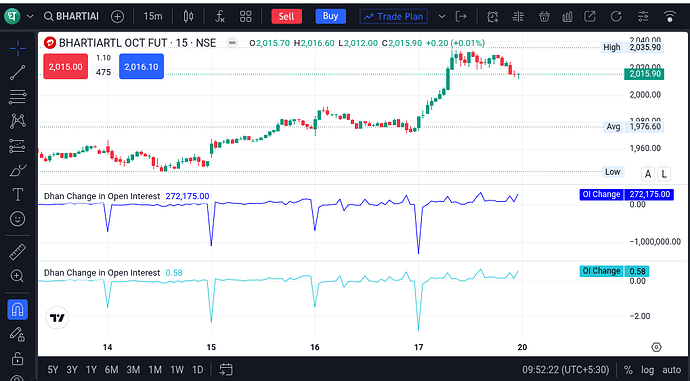Add symbol to compare using plus icon
The height and width of the screenshot is (381, 690).
(117, 17)
